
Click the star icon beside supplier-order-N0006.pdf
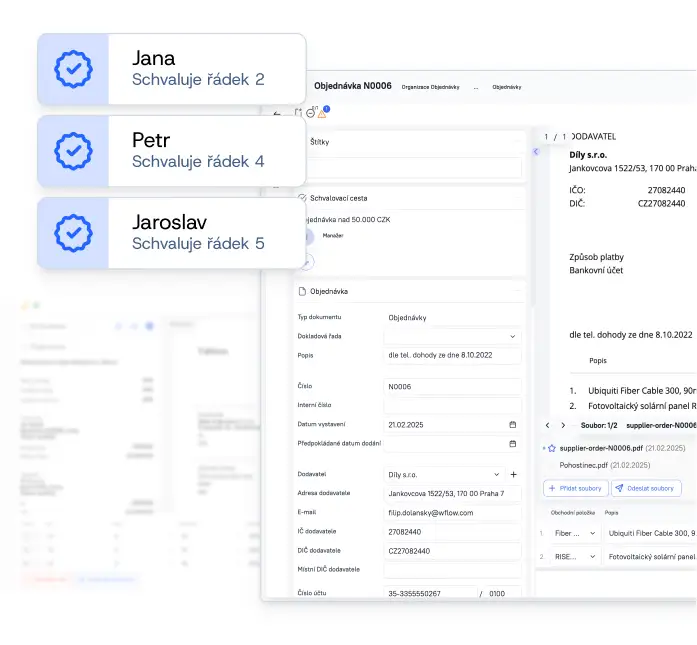552,448
